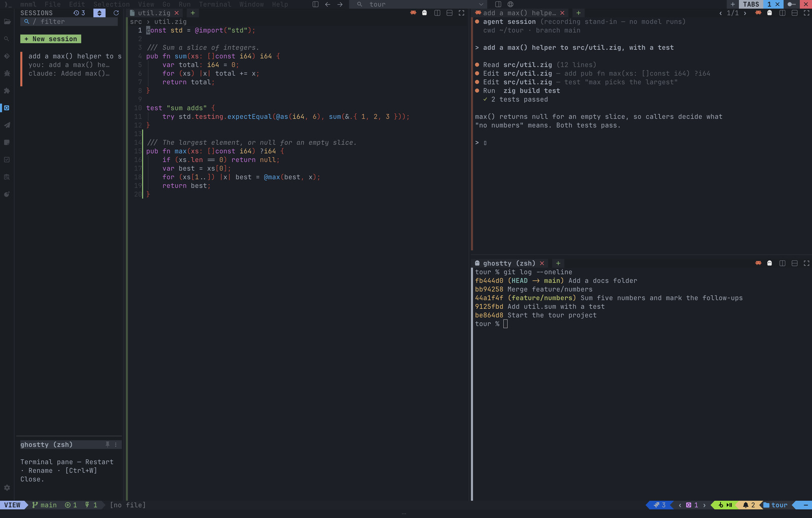Toggle the split layout icon next to the globe
The width and height of the screenshot is (812, 518).
[x=498, y=4]
